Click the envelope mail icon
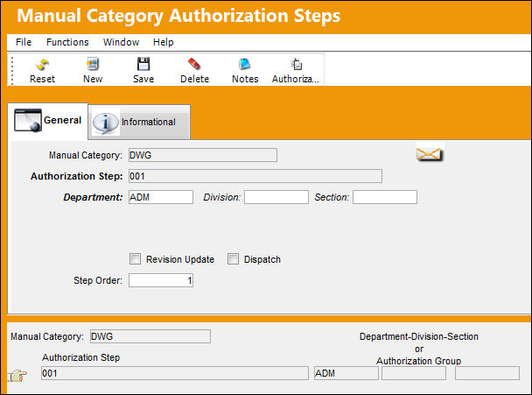Screen dimensions: 532x395 point(429,154)
